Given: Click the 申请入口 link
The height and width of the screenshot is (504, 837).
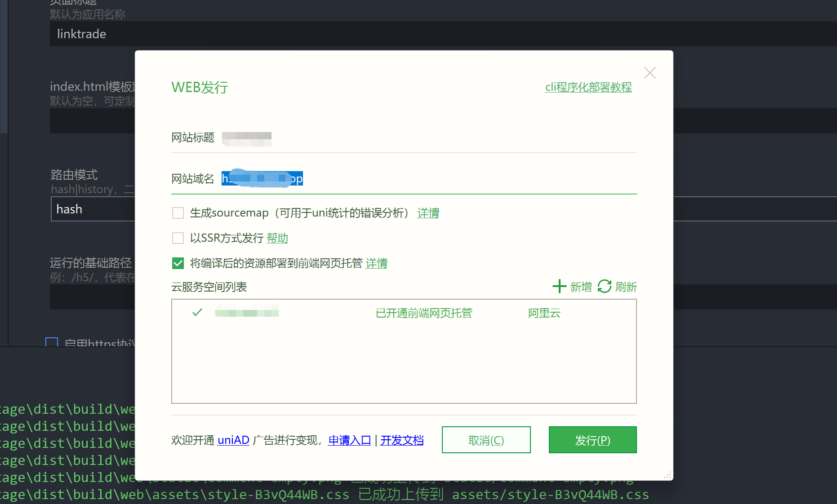Looking at the screenshot, I should pyautogui.click(x=349, y=440).
